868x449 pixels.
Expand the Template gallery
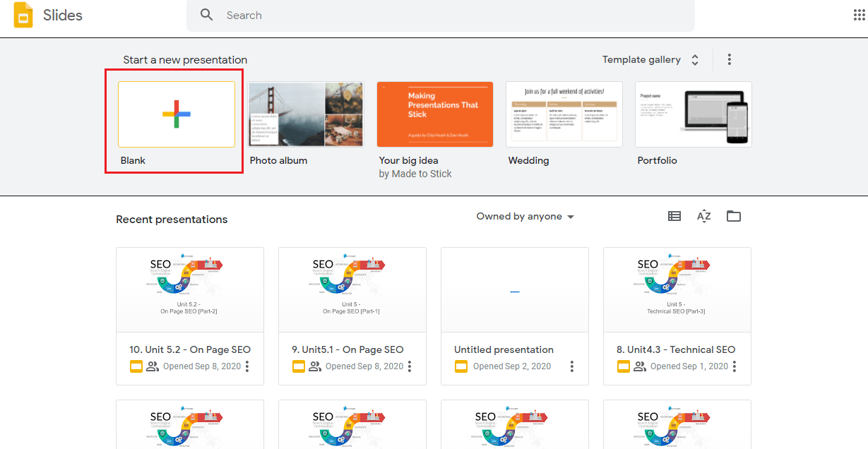pos(650,60)
